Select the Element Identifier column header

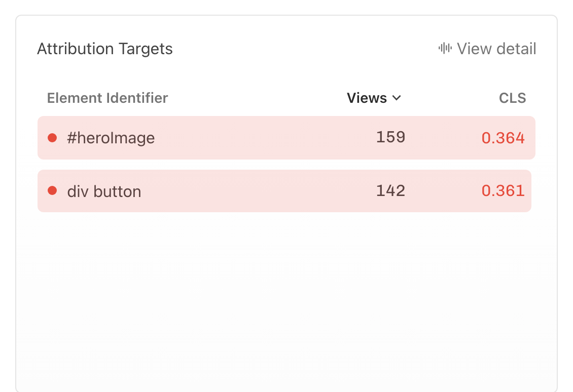coord(107,98)
